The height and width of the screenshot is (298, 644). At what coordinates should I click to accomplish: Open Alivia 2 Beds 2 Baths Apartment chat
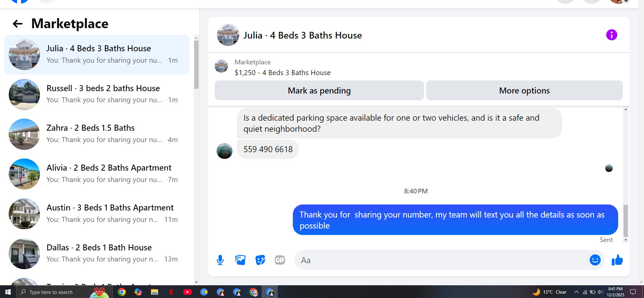97,174
